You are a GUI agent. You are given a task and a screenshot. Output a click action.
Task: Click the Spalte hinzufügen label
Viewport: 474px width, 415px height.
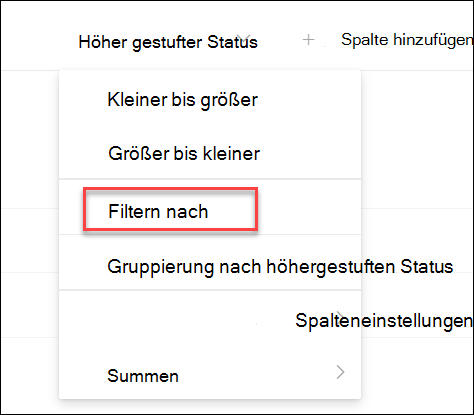tap(407, 40)
